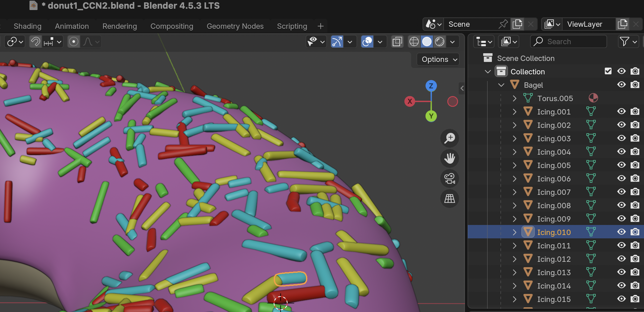Open the viewport Options panel
644x312 pixels.
click(438, 59)
